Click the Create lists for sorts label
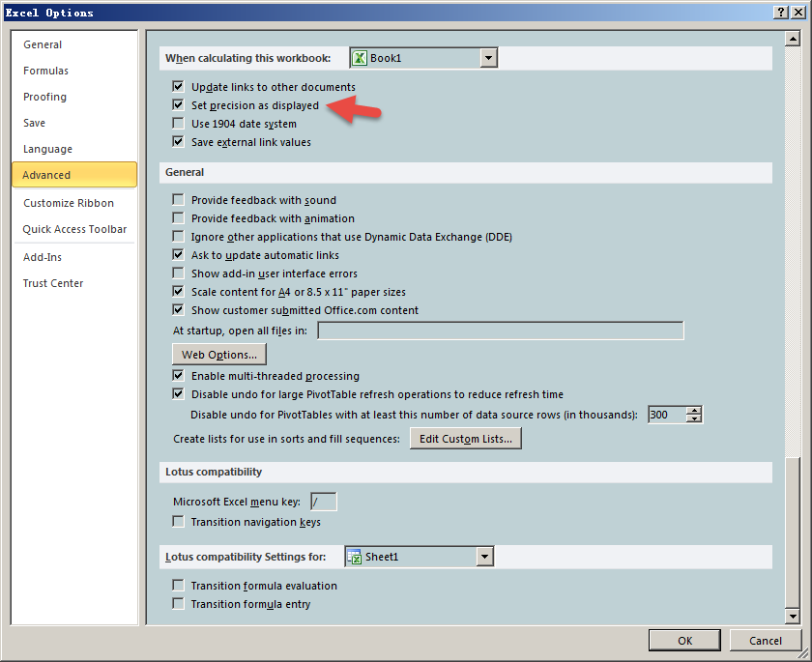Viewport: 812px width, 662px height. 286,439
